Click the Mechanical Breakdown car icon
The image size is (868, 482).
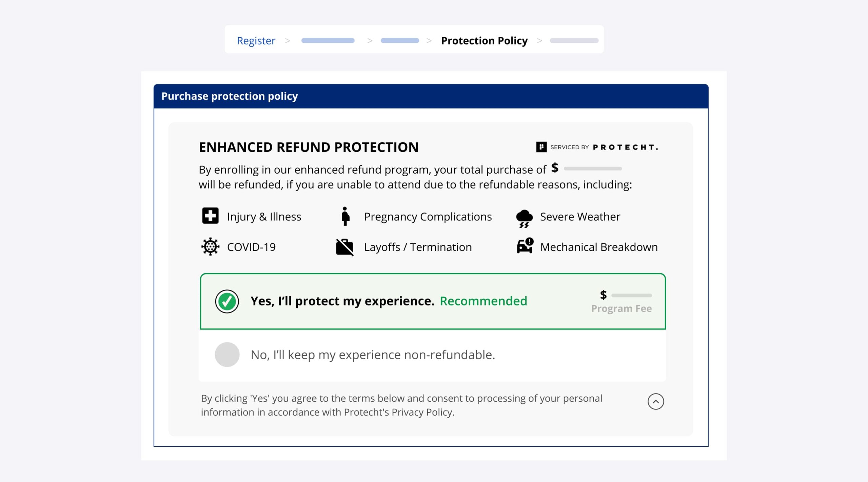pyautogui.click(x=525, y=246)
